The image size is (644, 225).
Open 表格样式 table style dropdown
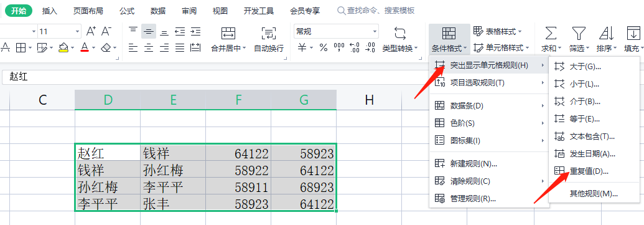[x=497, y=31]
